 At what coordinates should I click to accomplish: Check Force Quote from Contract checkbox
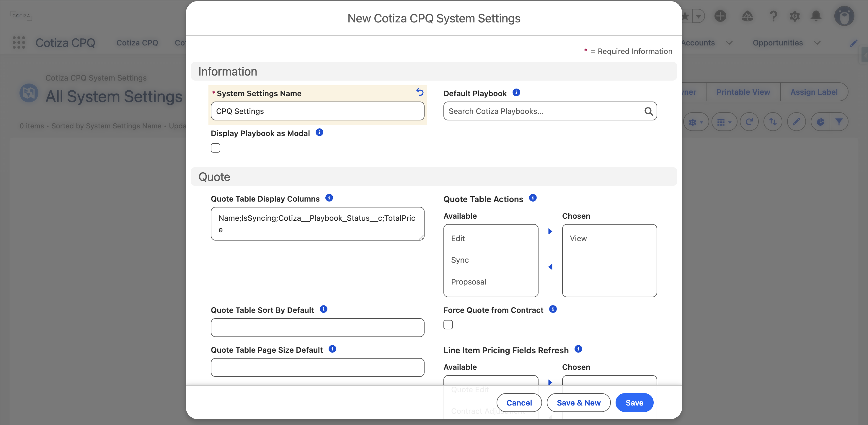pos(448,325)
